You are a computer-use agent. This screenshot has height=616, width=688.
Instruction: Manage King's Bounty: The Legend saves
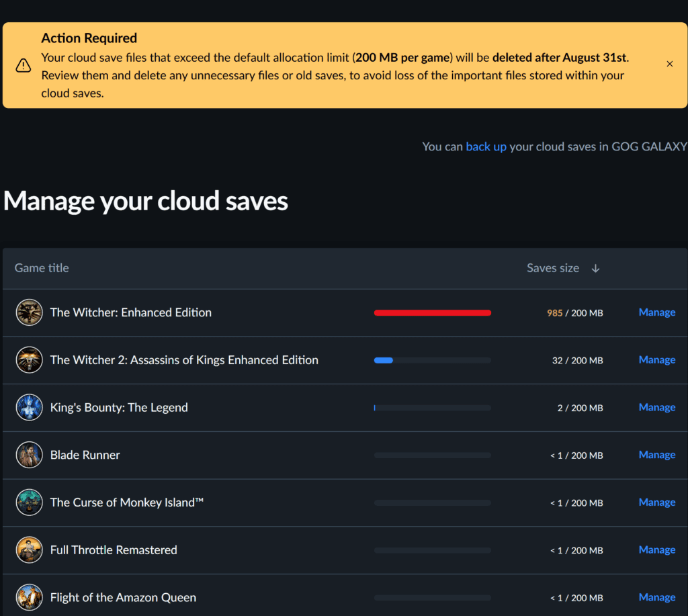[657, 407]
